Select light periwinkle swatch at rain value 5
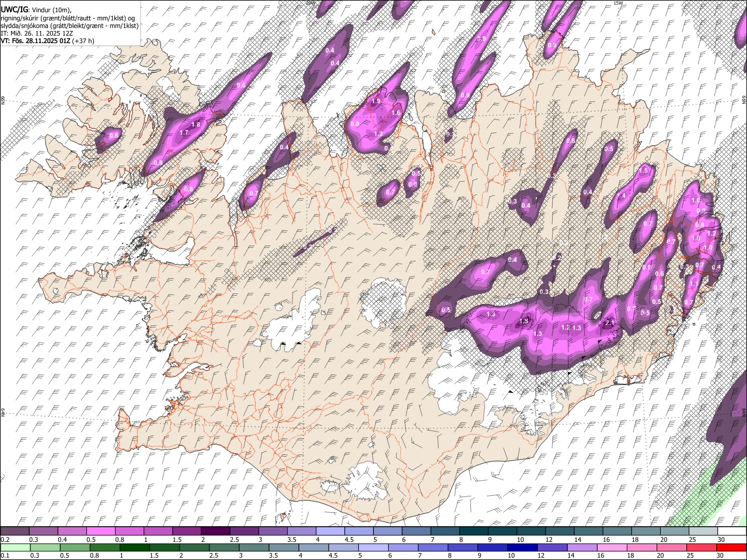The width and height of the screenshot is (747, 560). [x=372, y=548]
